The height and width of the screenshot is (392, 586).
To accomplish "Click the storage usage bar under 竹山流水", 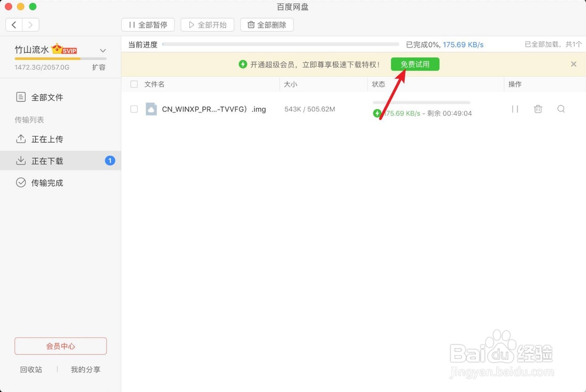I will 60,59.
